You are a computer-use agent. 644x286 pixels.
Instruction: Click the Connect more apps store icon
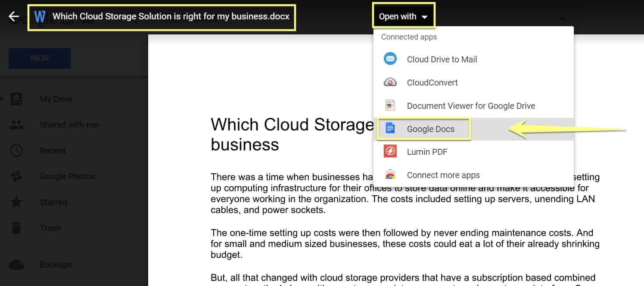click(390, 175)
